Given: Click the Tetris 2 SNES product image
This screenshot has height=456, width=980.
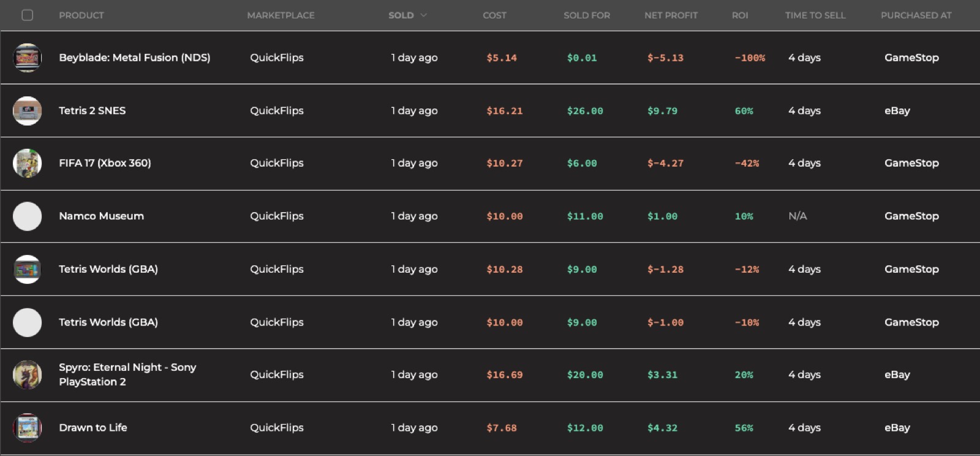Looking at the screenshot, I should pyautogui.click(x=27, y=111).
